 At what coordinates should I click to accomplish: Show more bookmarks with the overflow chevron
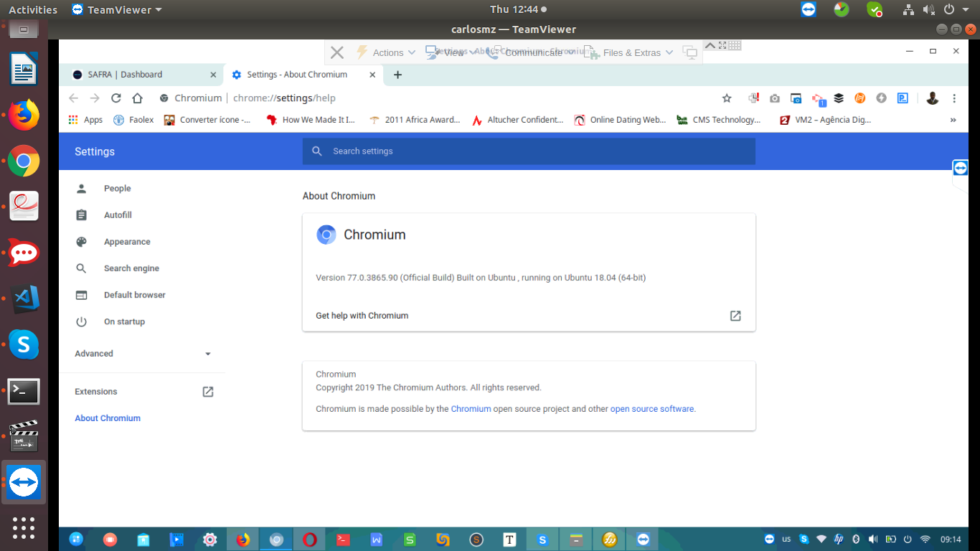click(x=953, y=120)
